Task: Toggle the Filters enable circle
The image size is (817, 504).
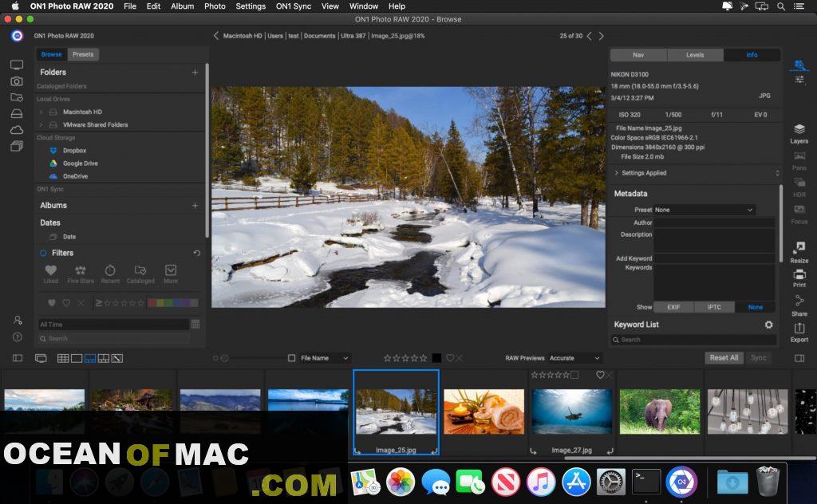Action: point(43,253)
